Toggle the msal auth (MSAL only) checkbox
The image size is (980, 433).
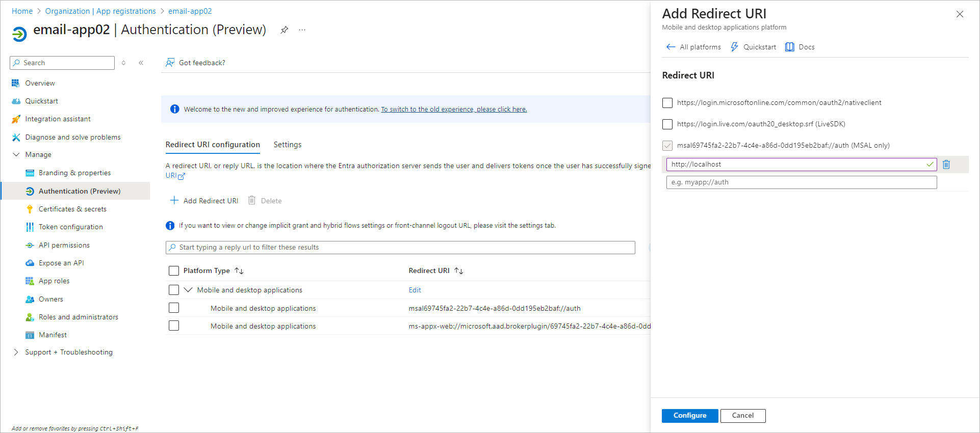click(x=667, y=146)
